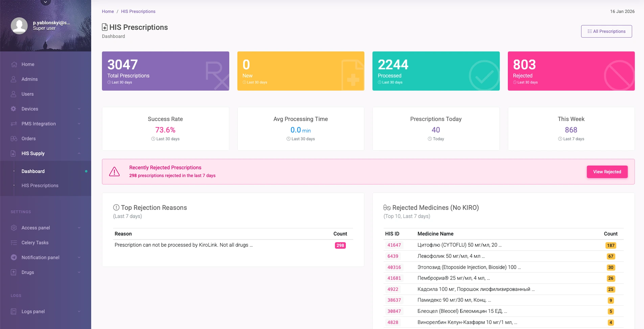Click the Logs panel icon

[x=14, y=311]
